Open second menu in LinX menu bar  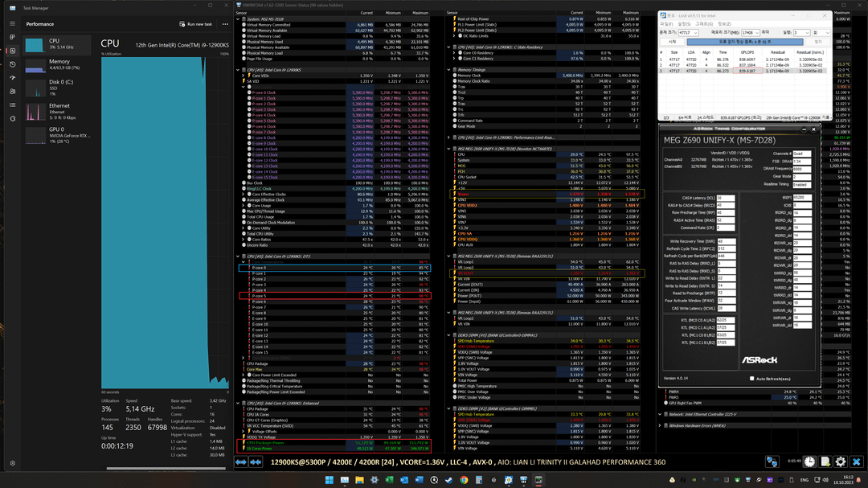click(684, 24)
